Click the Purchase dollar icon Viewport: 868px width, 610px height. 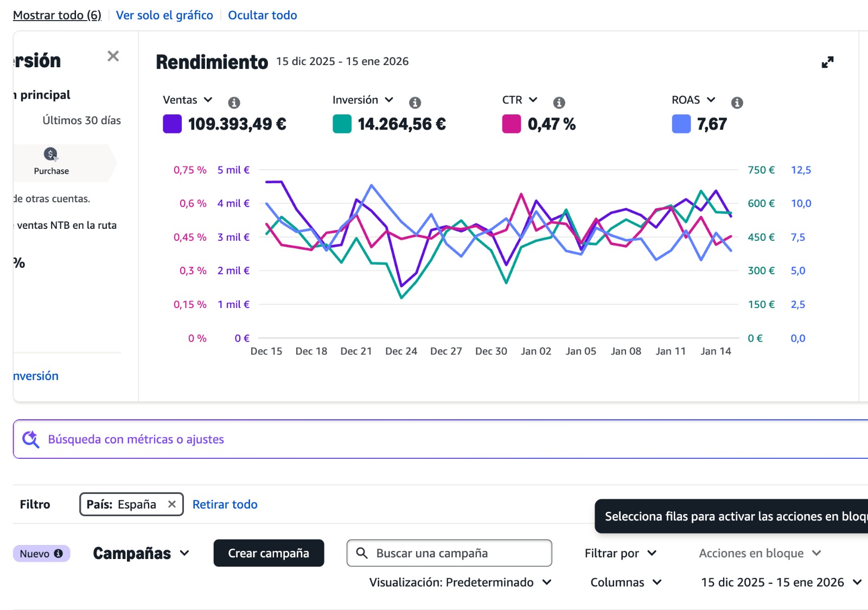click(x=50, y=154)
